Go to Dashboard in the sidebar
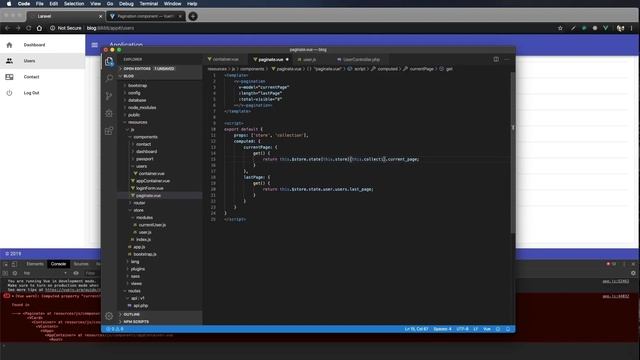 pos(42,45)
